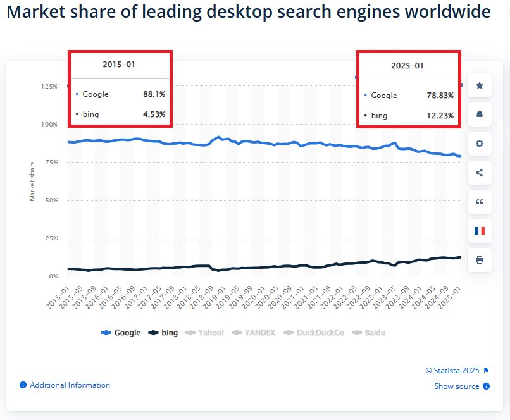Open Additional Information link

point(70,385)
